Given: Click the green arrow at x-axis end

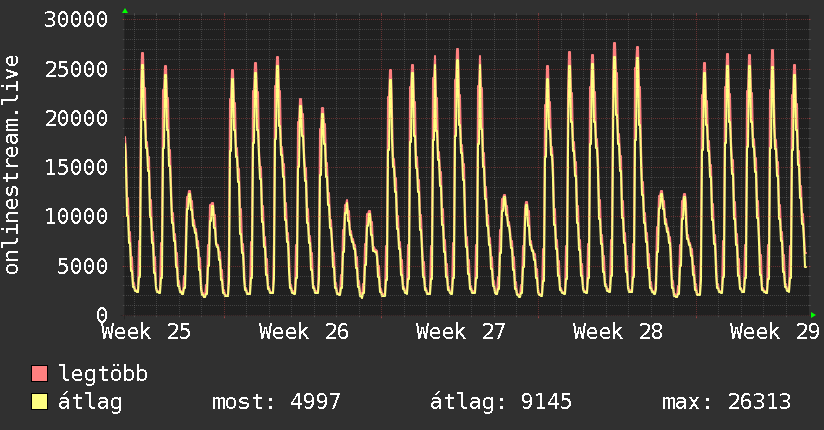Looking at the screenshot, I should click(813, 315).
